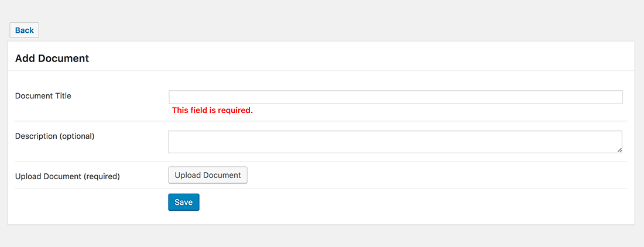Viewport: 644px width, 247px height.
Task: Click blank space left of Save button
Action: [x=88, y=203]
